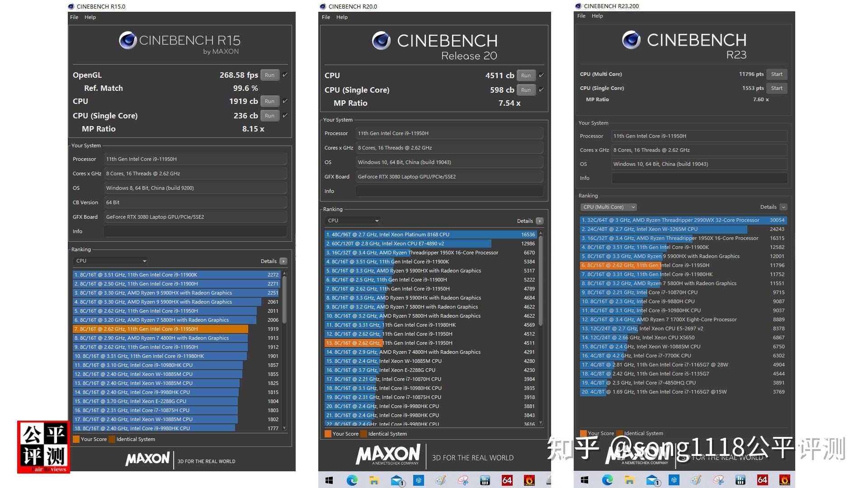Expand Details arrow in Cinebench R20 ranking
Image resolution: width=868 pixels, height=488 pixels.
(540, 221)
